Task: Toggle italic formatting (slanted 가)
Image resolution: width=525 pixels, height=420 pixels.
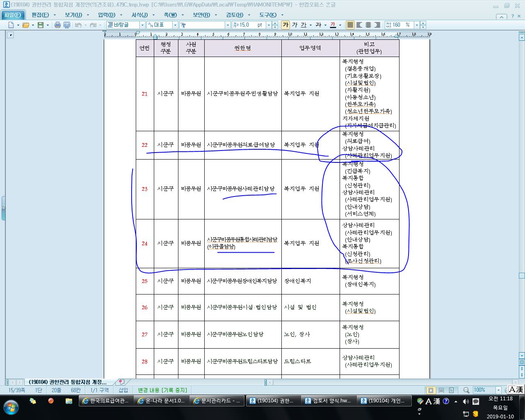Action: [x=294, y=25]
